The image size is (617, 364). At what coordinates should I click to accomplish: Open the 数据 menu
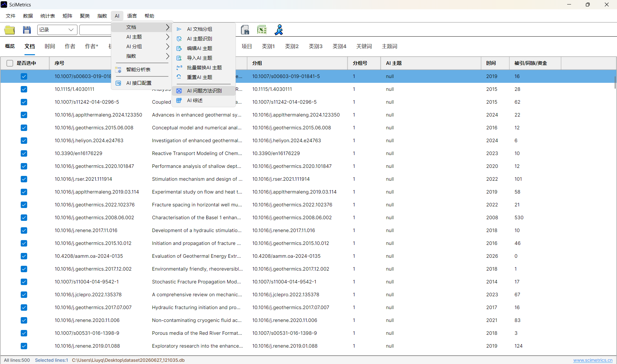pyautogui.click(x=28, y=16)
